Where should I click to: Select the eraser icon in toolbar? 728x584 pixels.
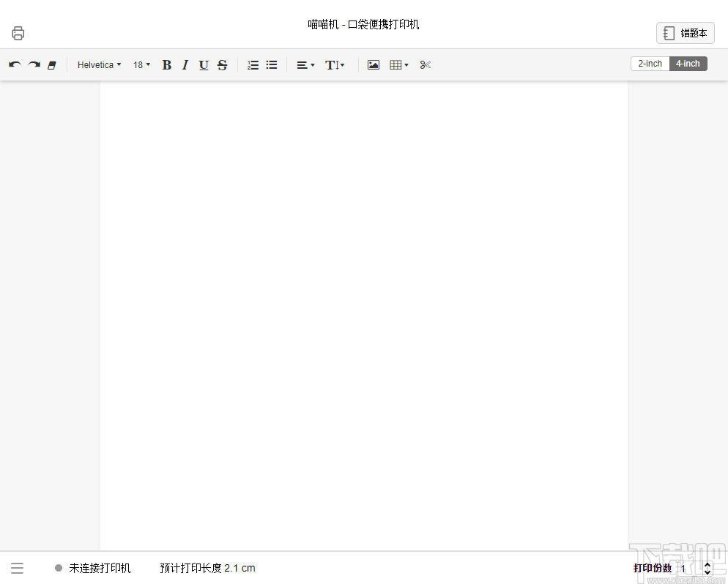click(51, 64)
